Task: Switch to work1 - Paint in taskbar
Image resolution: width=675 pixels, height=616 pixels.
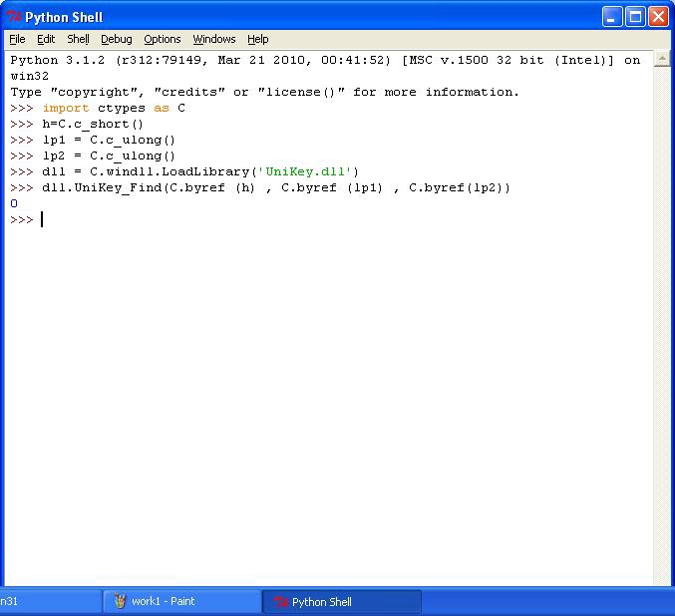Action: point(181,601)
